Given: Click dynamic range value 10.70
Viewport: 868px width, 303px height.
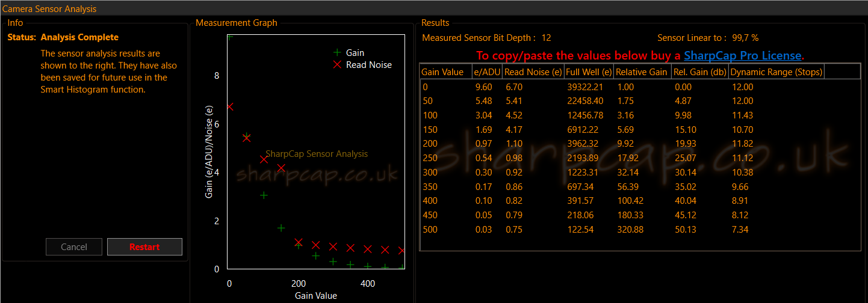Looking at the screenshot, I should (742, 129).
